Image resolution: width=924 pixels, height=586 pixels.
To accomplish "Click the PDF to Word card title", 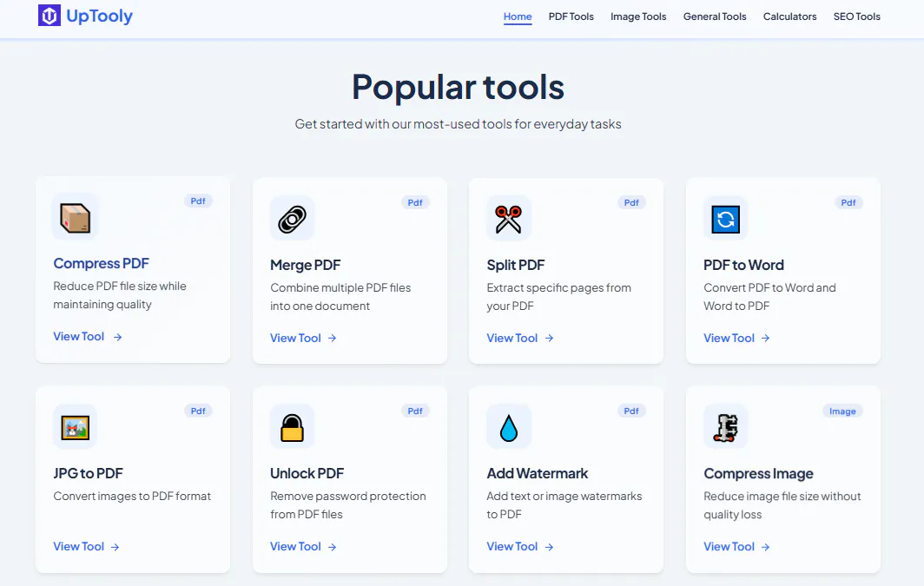I will 743,265.
